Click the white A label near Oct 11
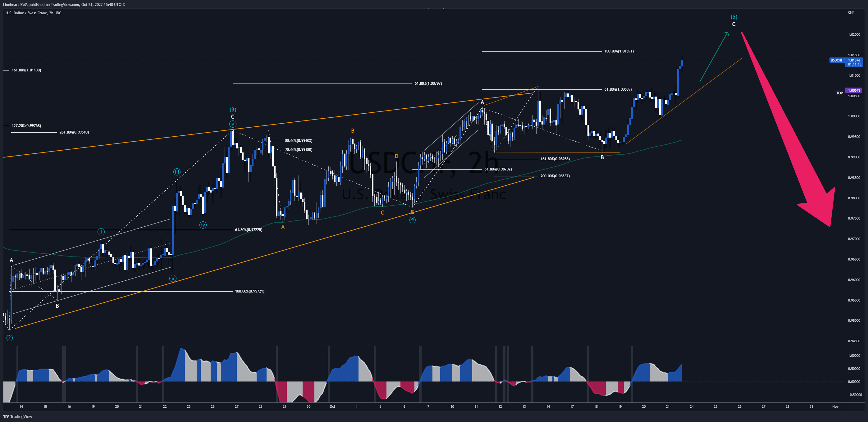This screenshot has height=422, width=868. [482, 102]
